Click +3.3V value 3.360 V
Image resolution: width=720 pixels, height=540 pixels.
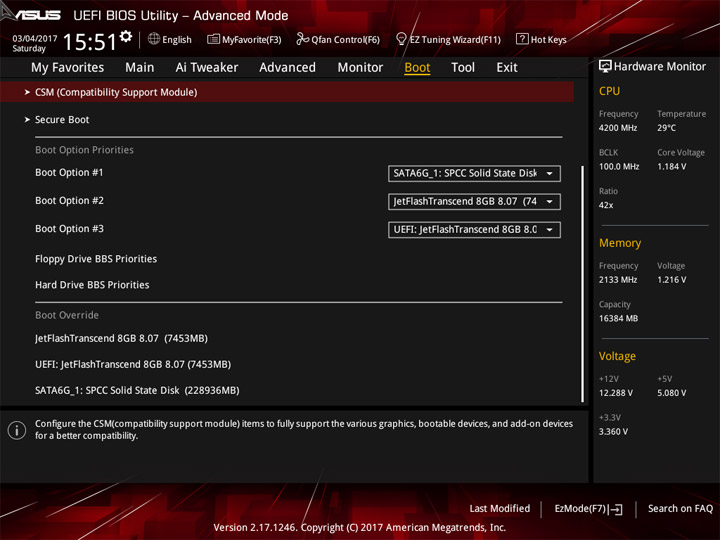pyautogui.click(x=613, y=432)
